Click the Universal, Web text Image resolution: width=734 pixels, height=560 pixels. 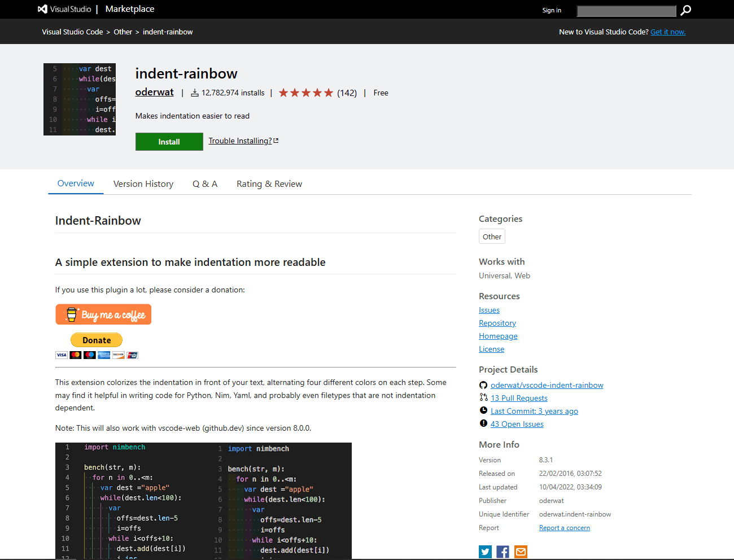point(505,275)
